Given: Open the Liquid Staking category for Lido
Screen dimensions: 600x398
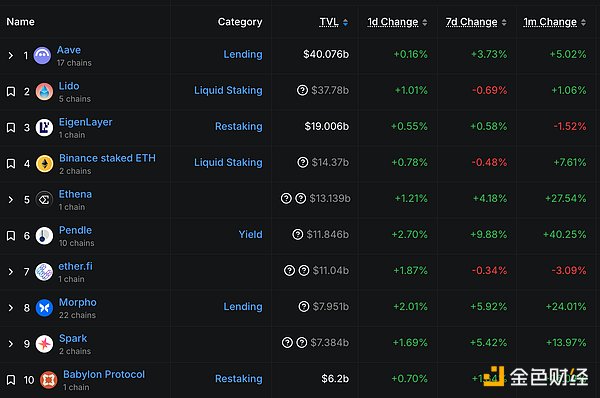Looking at the screenshot, I should [x=228, y=90].
